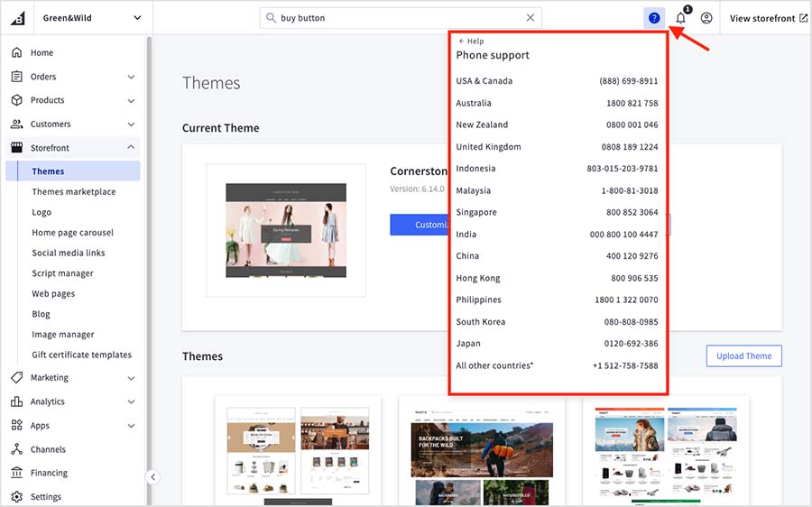Click the Customers people icon
The width and height of the screenshot is (812, 507).
tap(17, 124)
